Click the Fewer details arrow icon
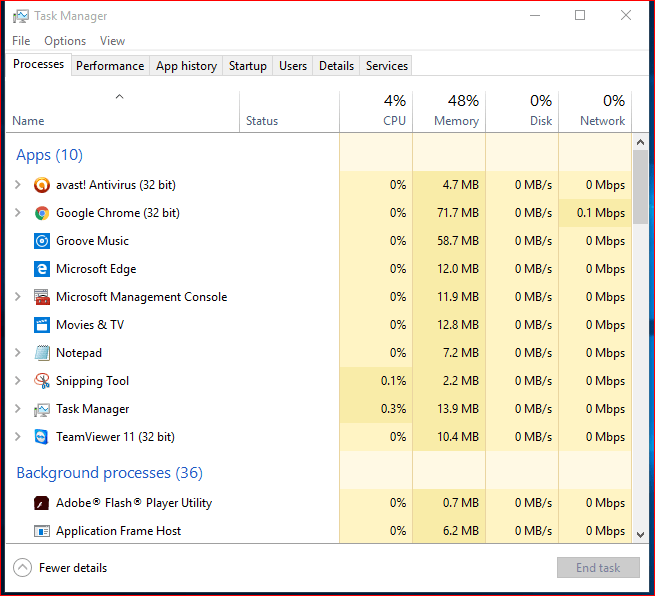Screen dimensions: 655x596 23,568
